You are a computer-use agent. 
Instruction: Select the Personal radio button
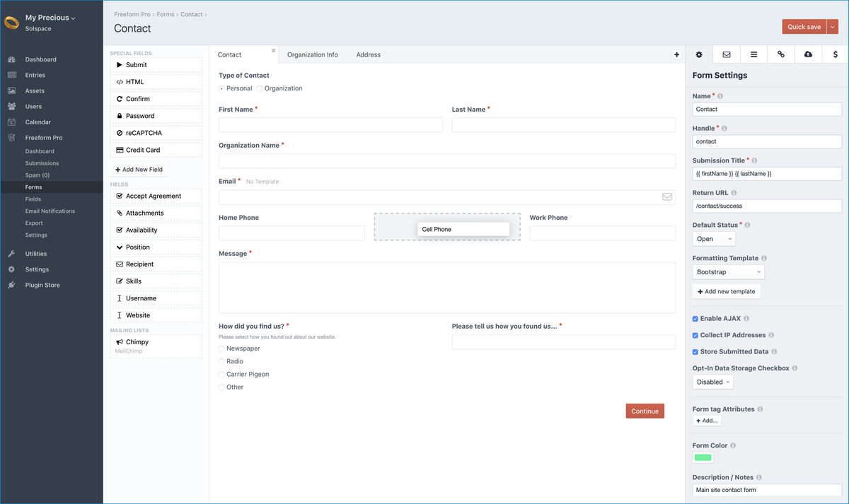[x=221, y=88]
